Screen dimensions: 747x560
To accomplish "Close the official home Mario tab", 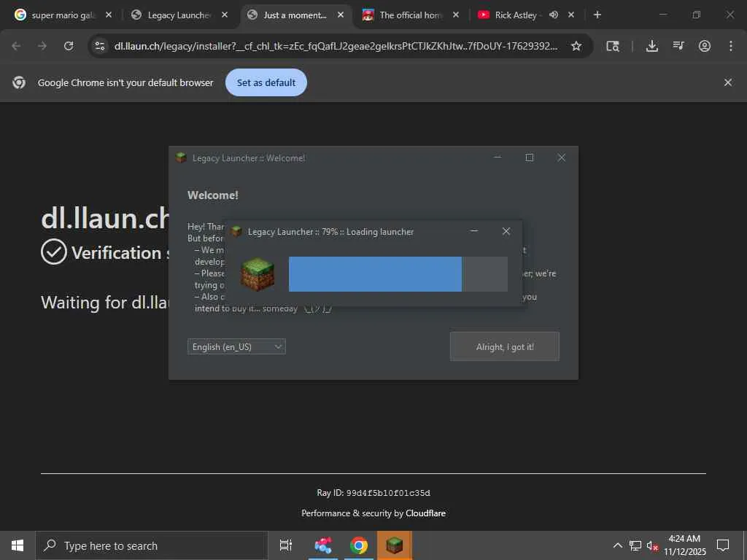I will coord(456,15).
